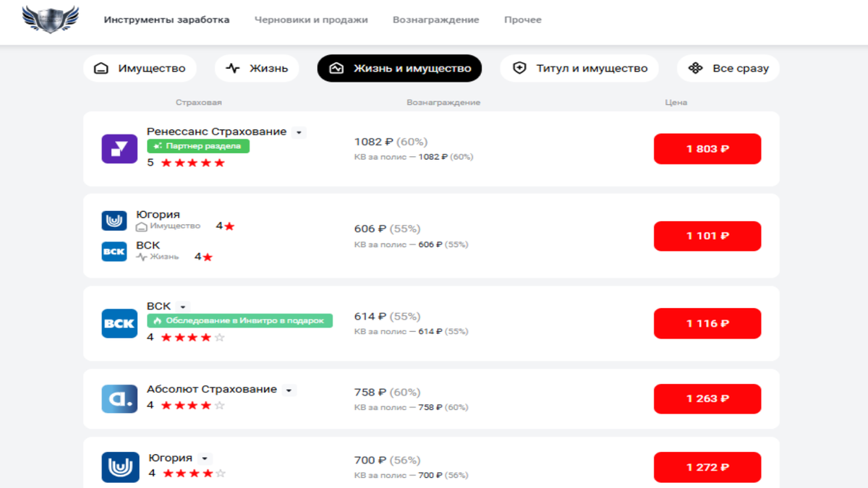Switch to the Все сразу tab
The image size is (868, 488).
click(x=728, y=69)
